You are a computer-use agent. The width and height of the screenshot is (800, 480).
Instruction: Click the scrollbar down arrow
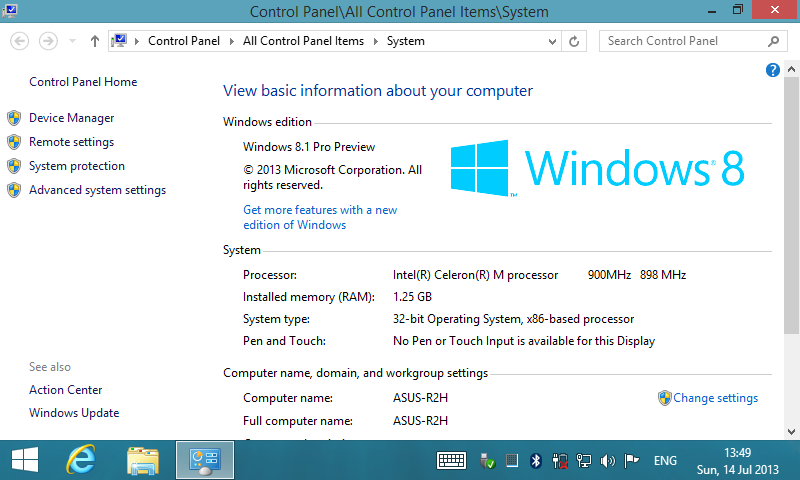791,432
